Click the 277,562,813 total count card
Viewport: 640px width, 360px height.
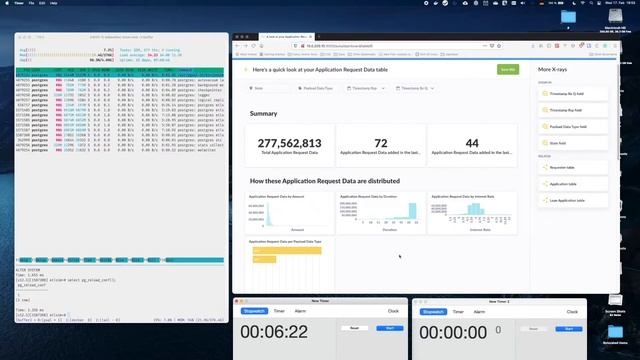[289, 146]
